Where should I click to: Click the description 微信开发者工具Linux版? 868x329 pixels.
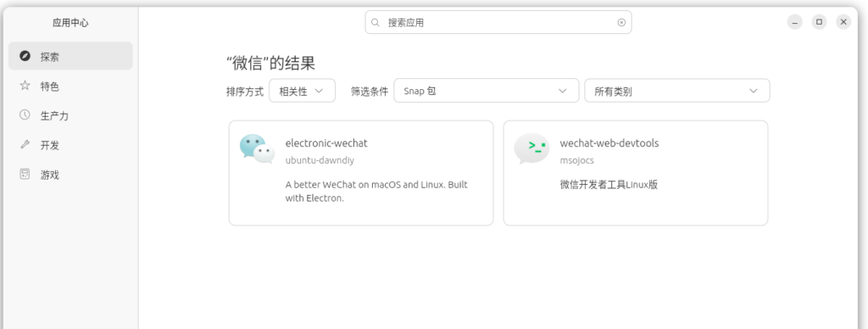609,185
